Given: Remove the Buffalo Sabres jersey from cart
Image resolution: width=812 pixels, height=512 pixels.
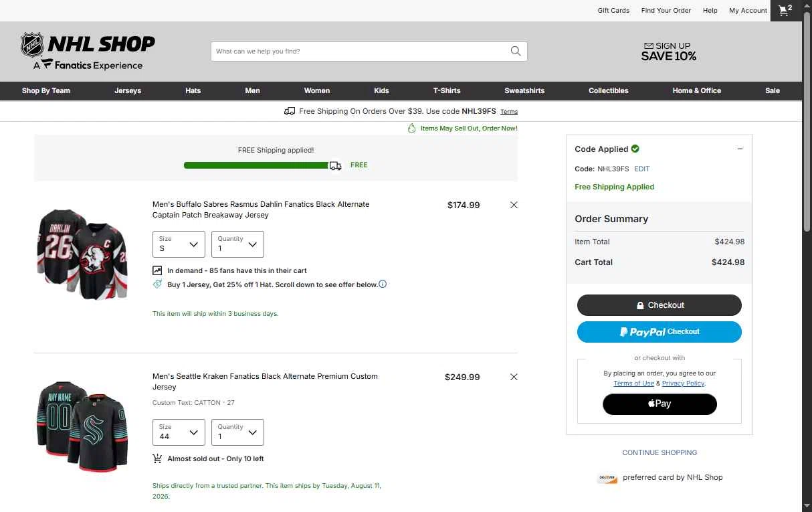Looking at the screenshot, I should coord(514,205).
